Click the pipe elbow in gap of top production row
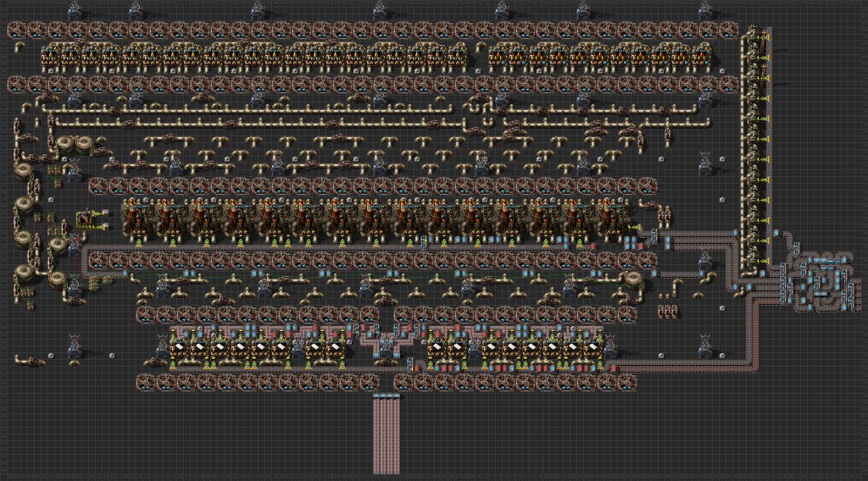 tap(481, 47)
